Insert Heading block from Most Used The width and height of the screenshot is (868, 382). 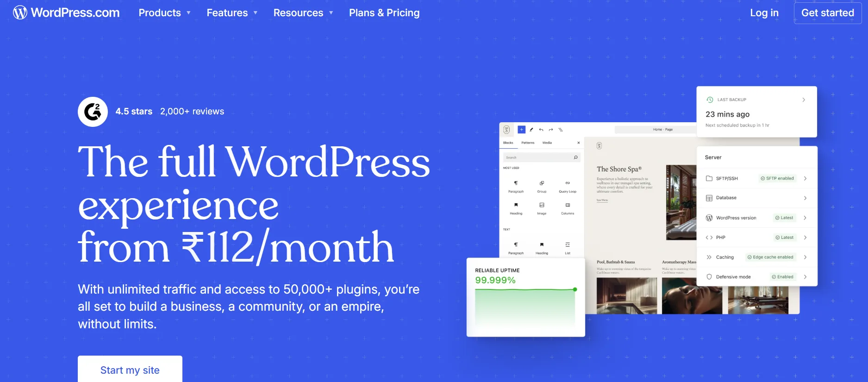516,208
